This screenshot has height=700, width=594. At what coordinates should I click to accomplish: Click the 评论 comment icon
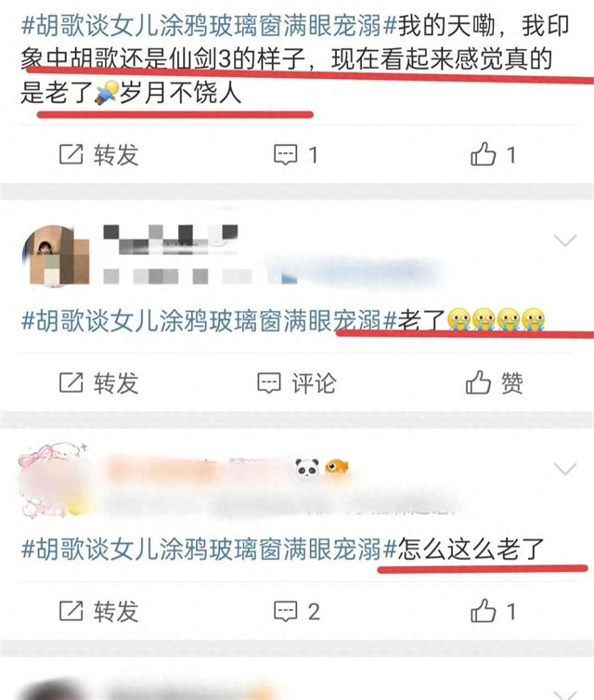(x=268, y=383)
